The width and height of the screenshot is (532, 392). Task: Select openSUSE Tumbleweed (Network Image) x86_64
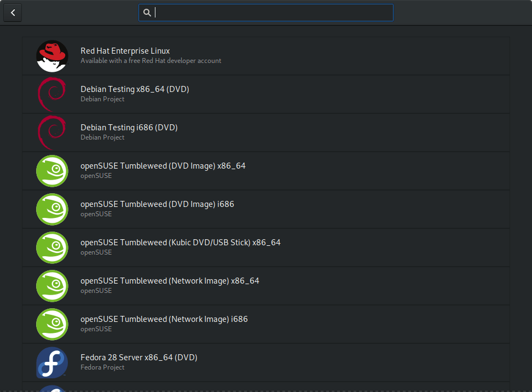click(170, 281)
